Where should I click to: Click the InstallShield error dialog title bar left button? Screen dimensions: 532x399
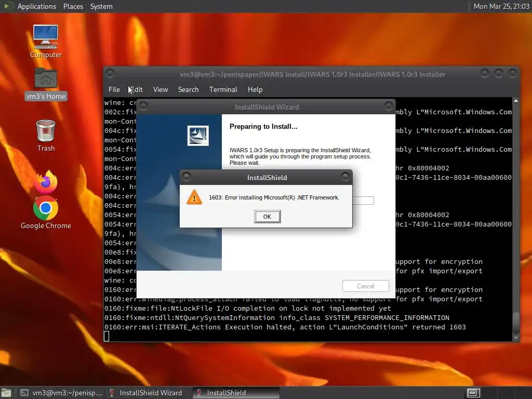click(x=187, y=177)
